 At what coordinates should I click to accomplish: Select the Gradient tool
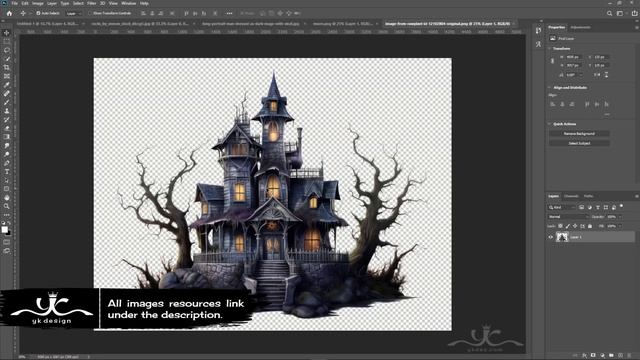(7, 137)
